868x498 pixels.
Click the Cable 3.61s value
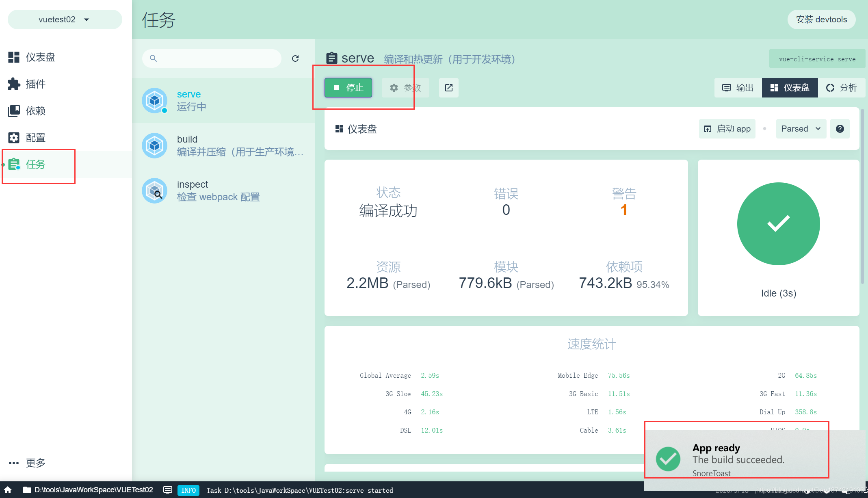click(617, 430)
